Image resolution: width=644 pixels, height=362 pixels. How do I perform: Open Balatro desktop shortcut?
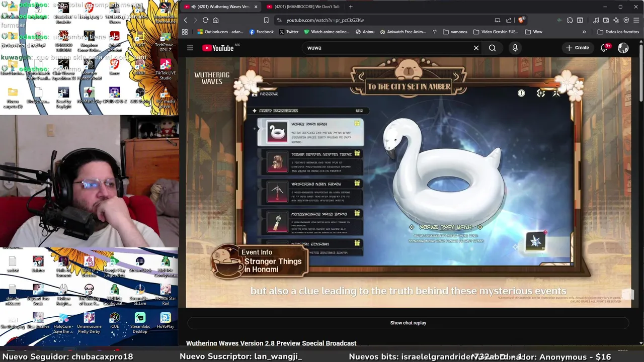[38, 263]
